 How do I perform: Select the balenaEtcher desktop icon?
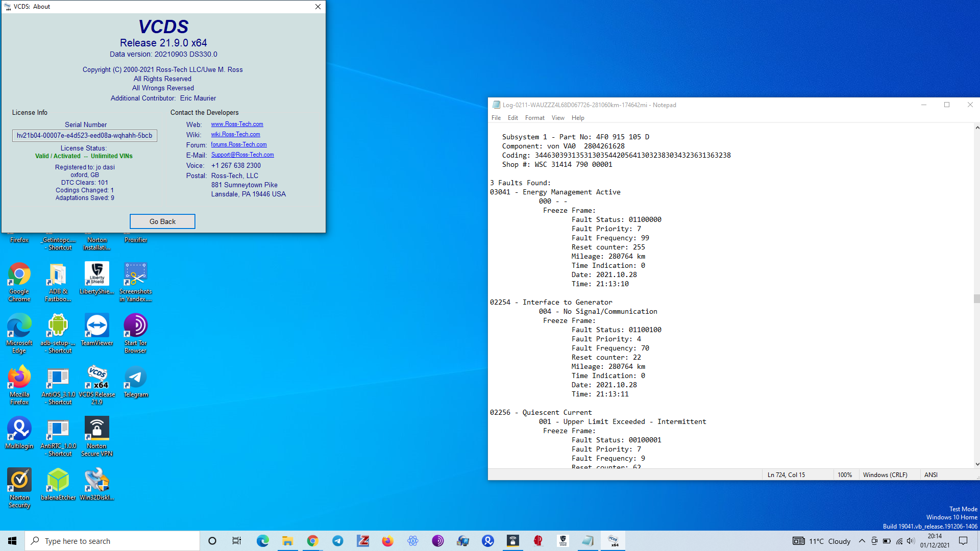[58, 485]
